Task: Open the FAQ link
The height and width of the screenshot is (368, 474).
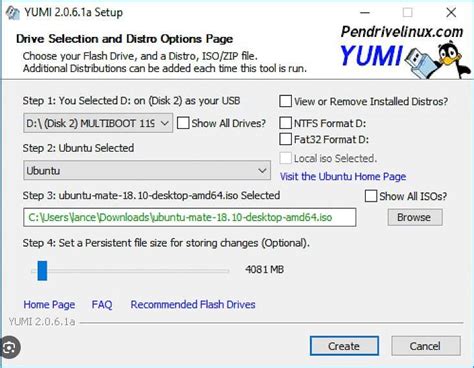Action: (x=102, y=304)
